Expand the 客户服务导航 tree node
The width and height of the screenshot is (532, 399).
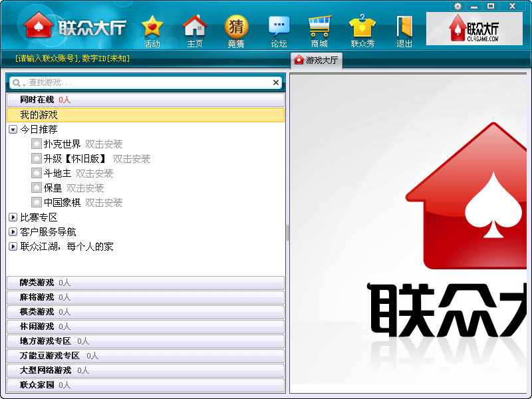(13, 232)
